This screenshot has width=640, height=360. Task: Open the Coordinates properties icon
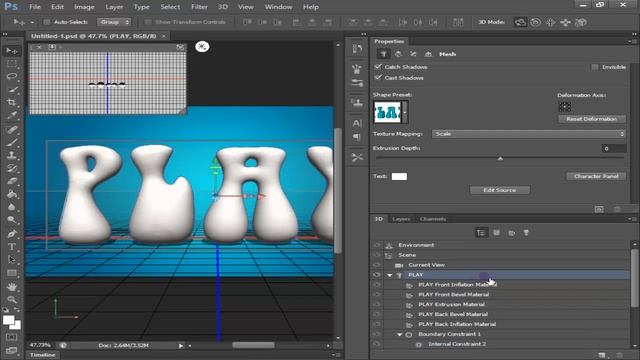coord(428,54)
